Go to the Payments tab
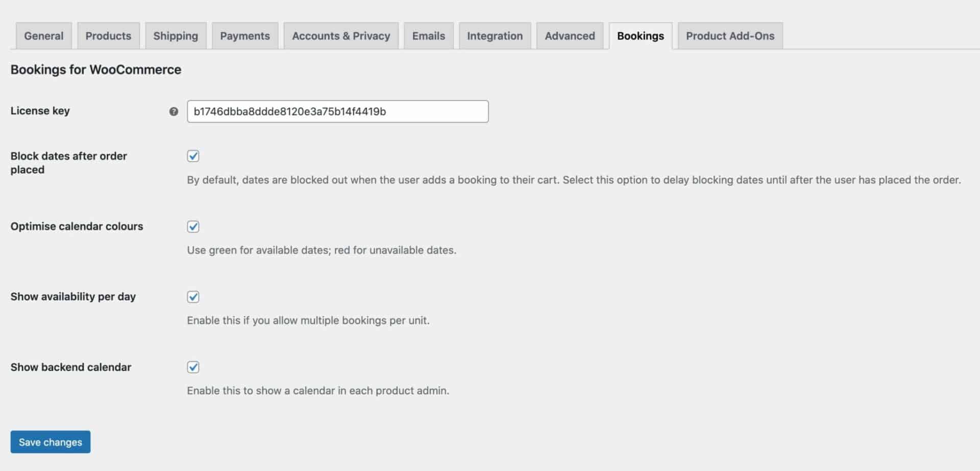This screenshot has width=980, height=471. pyautogui.click(x=245, y=36)
